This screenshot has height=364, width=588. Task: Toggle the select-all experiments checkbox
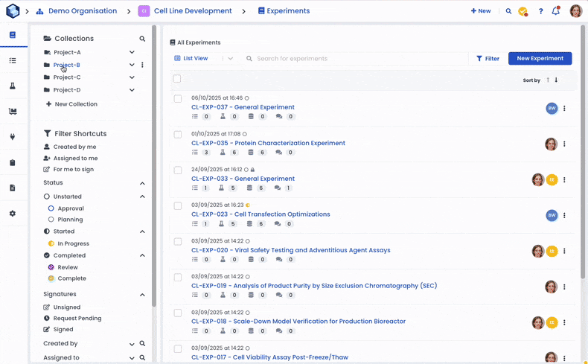pyautogui.click(x=177, y=79)
